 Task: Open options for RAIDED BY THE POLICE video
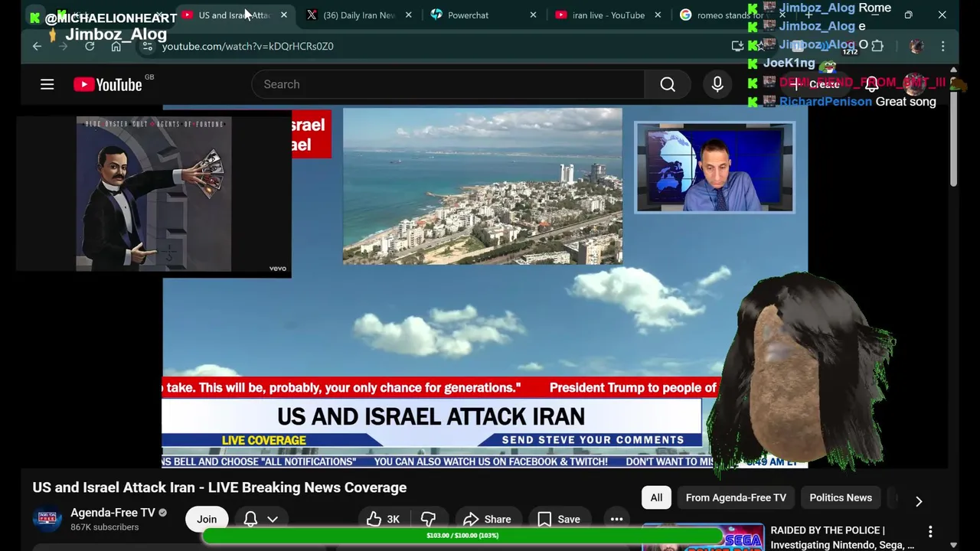[x=930, y=531]
